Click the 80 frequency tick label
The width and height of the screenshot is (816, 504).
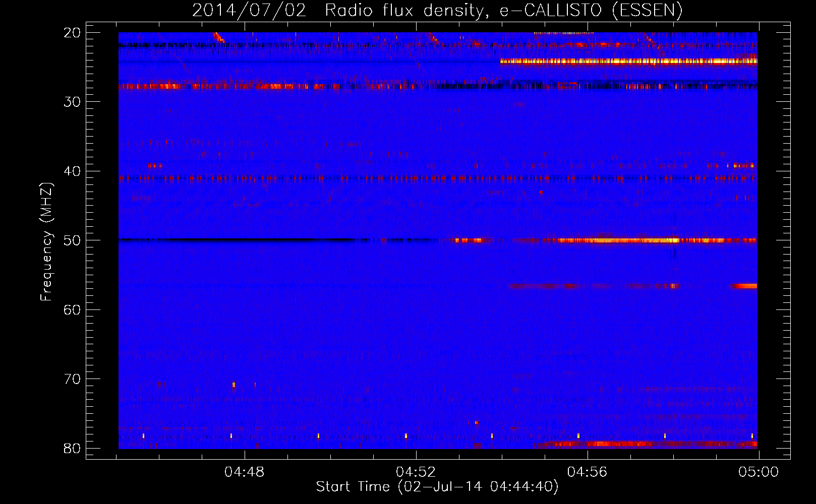point(72,449)
